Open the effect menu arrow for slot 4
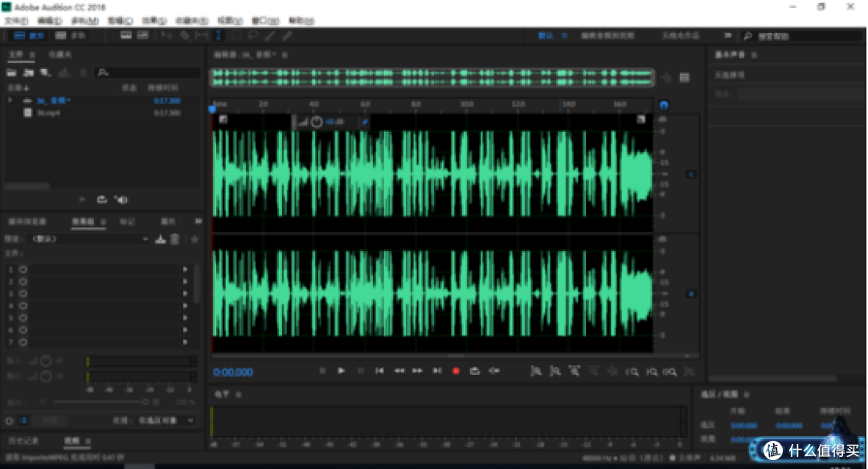 coord(185,306)
